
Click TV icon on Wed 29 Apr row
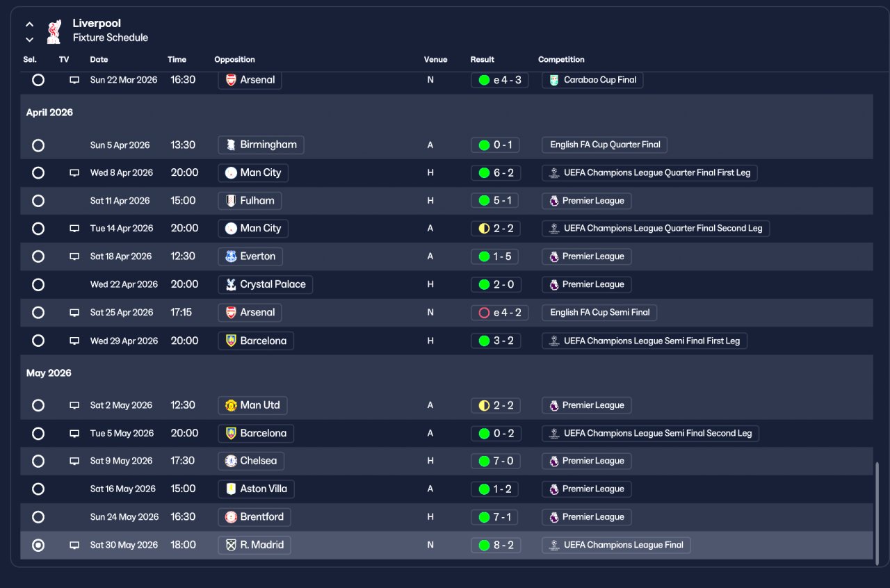point(74,341)
